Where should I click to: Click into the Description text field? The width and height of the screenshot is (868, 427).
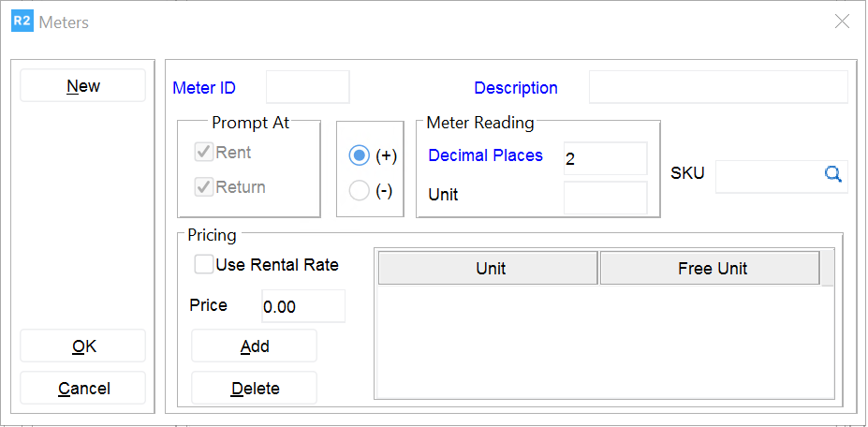[717, 87]
